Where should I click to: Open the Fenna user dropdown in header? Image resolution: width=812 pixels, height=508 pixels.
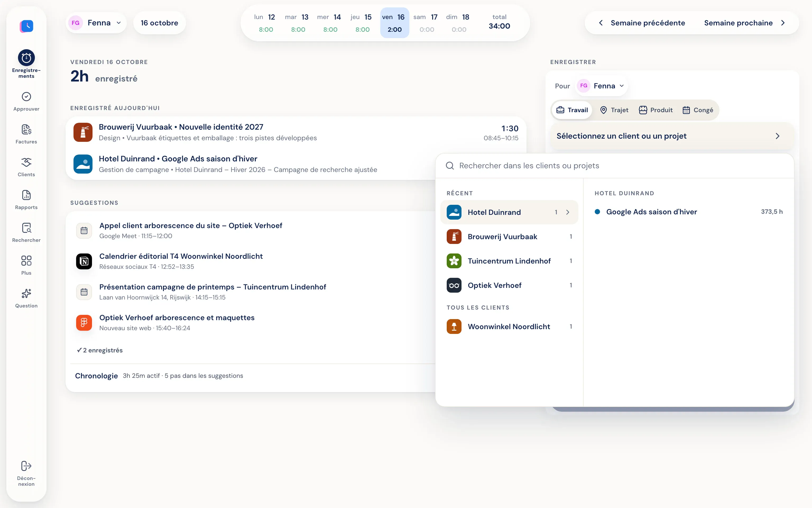pyautogui.click(x=96, y=23)
